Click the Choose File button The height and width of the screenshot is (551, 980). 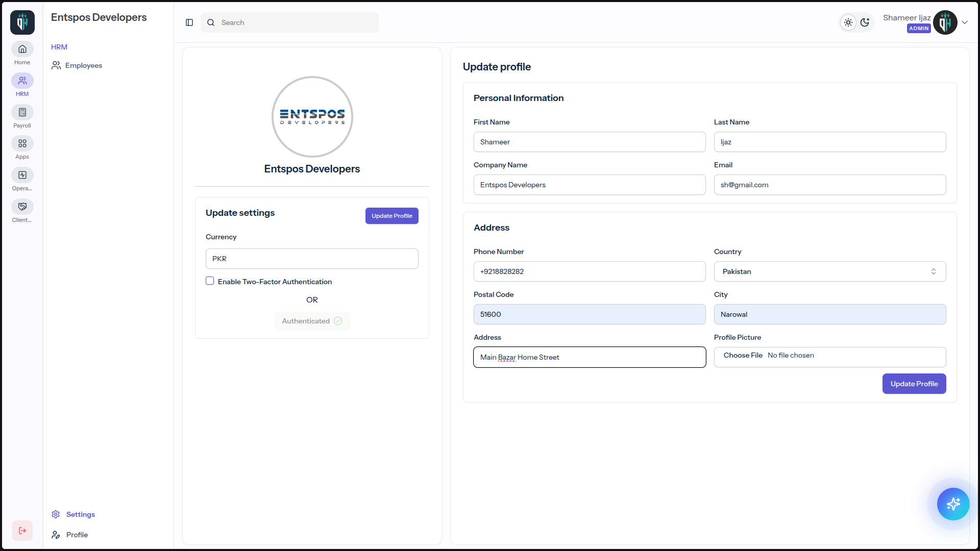click(x=743, y=355)
